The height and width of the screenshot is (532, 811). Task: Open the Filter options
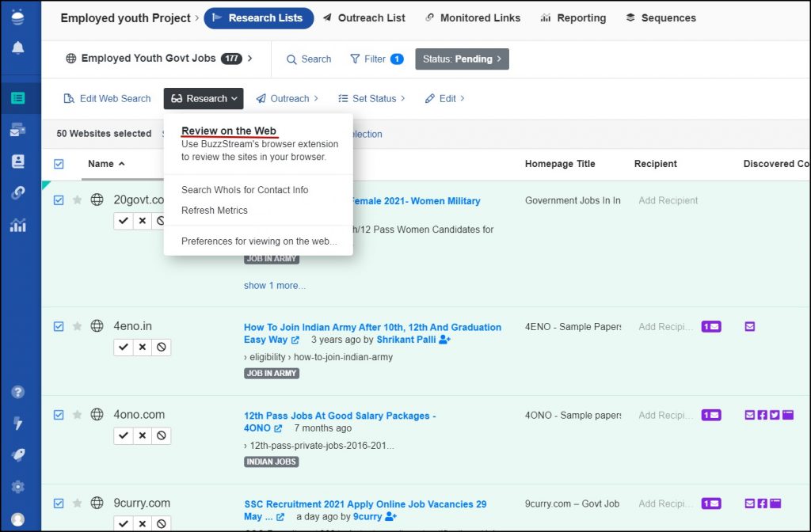[376, 59]
